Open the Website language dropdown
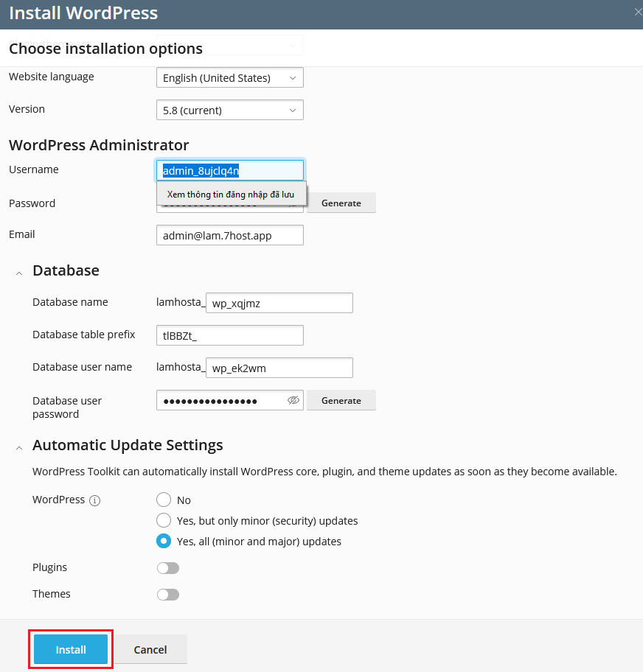This screenshot has height=672, width=643. [x=230, y=77]
